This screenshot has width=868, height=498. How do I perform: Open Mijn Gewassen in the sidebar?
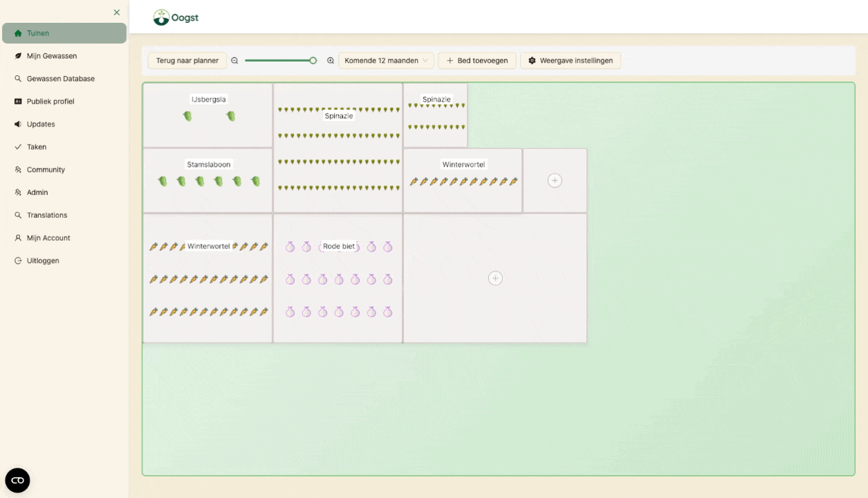coord(52,56)
